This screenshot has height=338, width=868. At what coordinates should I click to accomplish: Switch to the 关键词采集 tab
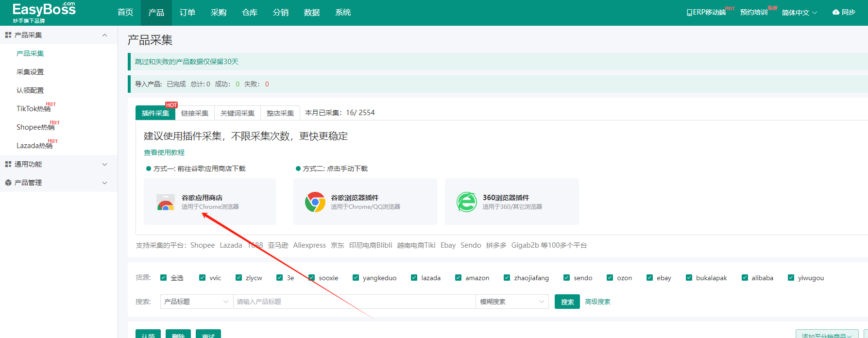coord(238,113)
